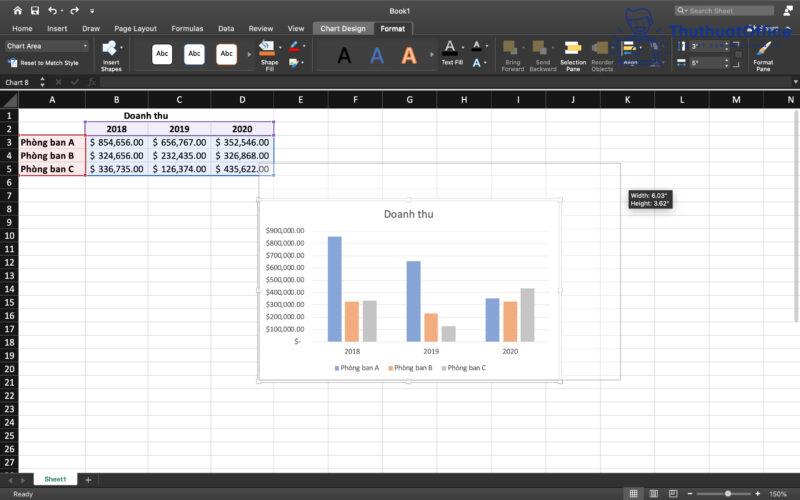Expand the WordArt styles gallery arrow

[432, 54]
